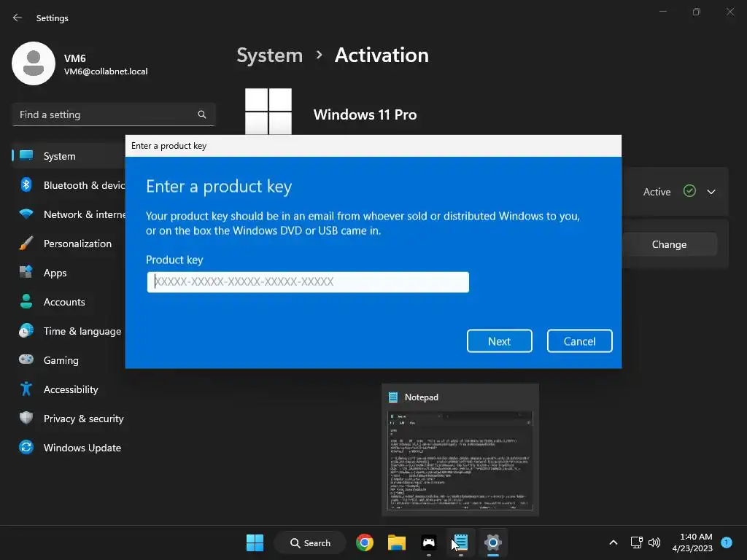This screenshot has width=747, height=560.
Task: Open Bluetooth & devices settings
Action: pyautogui.click(x=69, y=185)
